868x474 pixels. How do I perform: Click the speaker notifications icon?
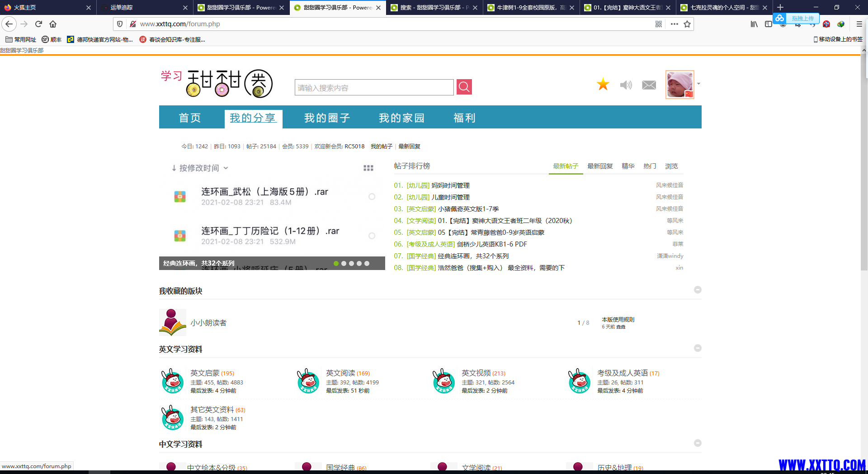point(626,85)
